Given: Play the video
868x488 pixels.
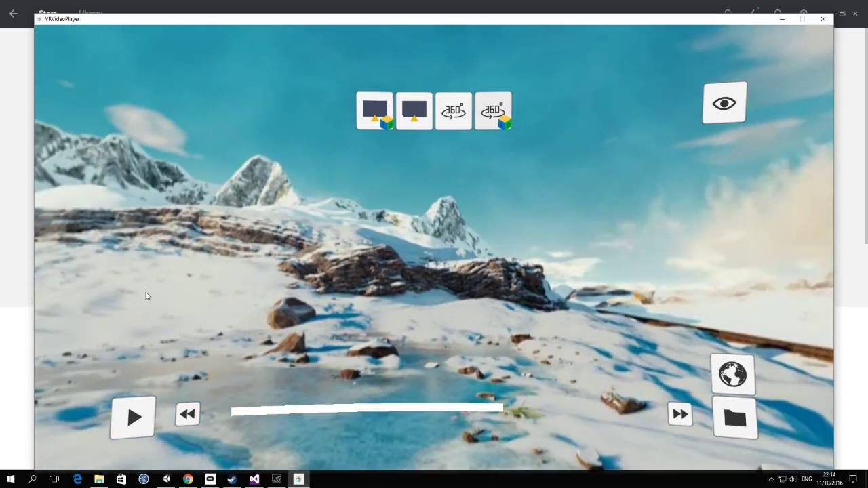Looking at the screenshot, I should tap(133, 418).
